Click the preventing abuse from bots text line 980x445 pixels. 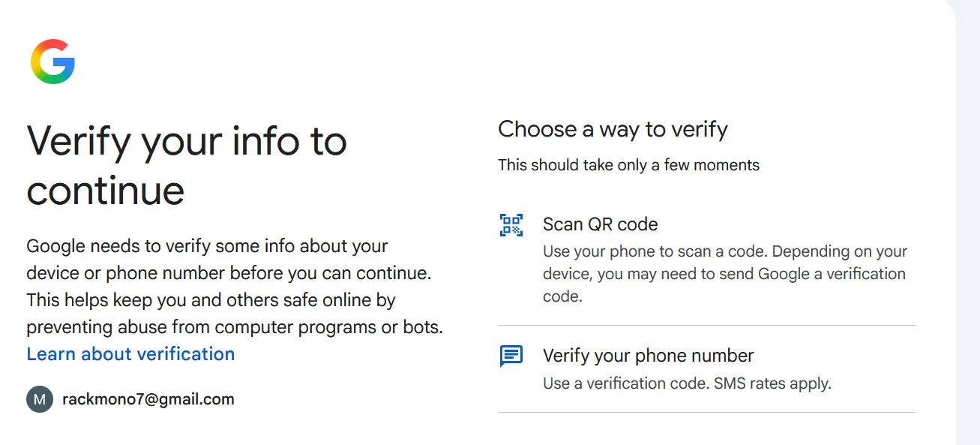235,328
